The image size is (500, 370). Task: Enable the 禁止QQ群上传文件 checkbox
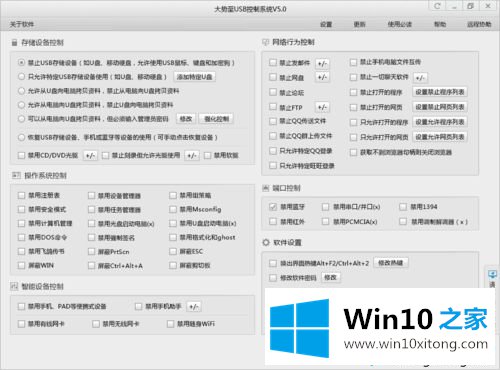273,136
